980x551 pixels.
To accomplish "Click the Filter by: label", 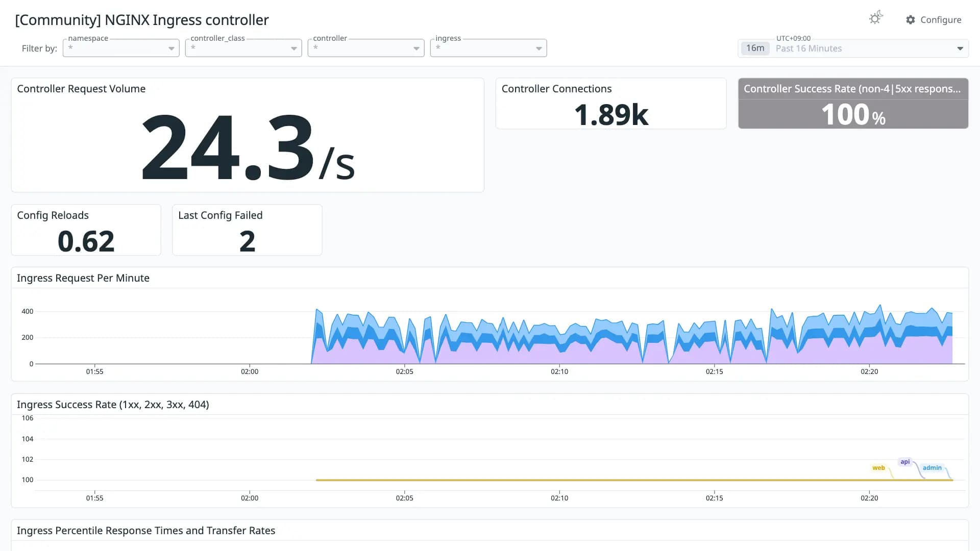I will (x=39, y=48).
